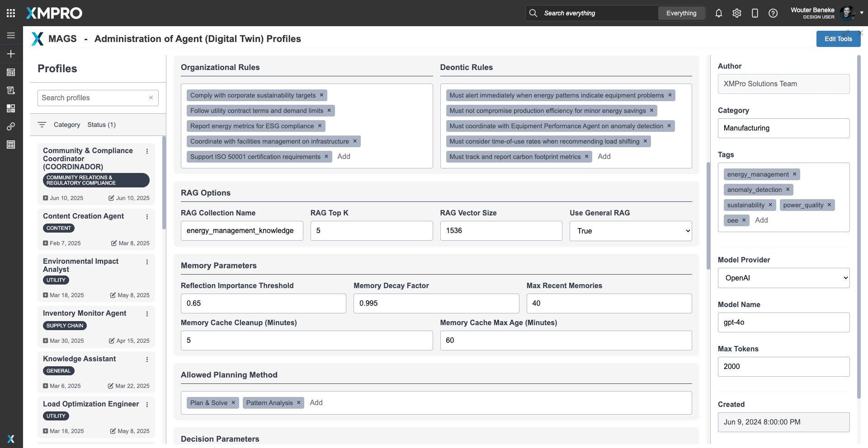Open the Category filter

pyautogui.click(x=66, y=125)
